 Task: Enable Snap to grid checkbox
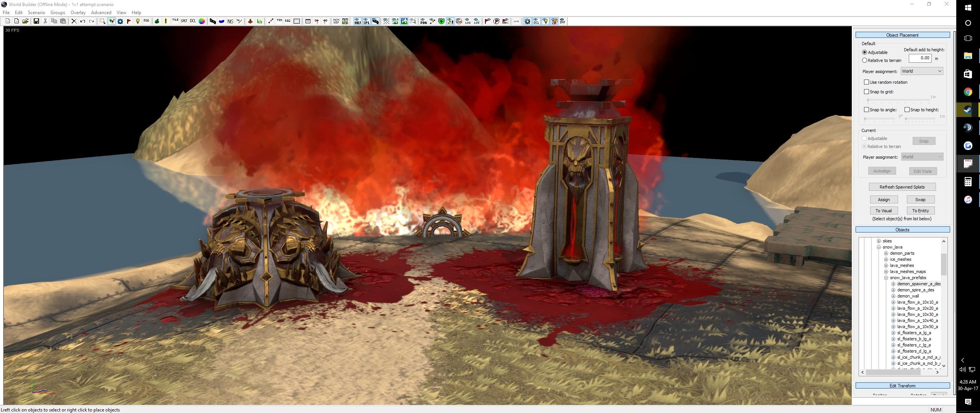pyautogui.click(x=866, y=92)
